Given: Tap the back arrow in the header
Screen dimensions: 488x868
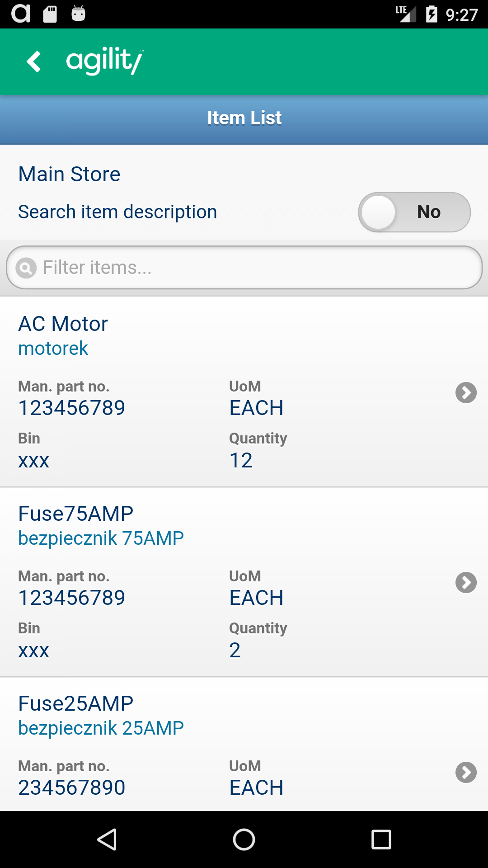Looking at the screenshot, I should click(x=34, y=61).
